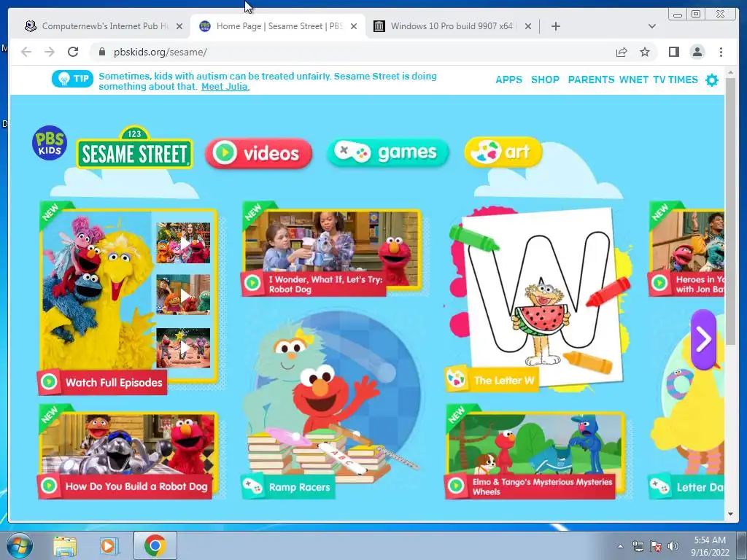
Task: Open The Letter W coloring page
Action: (538, 300)
